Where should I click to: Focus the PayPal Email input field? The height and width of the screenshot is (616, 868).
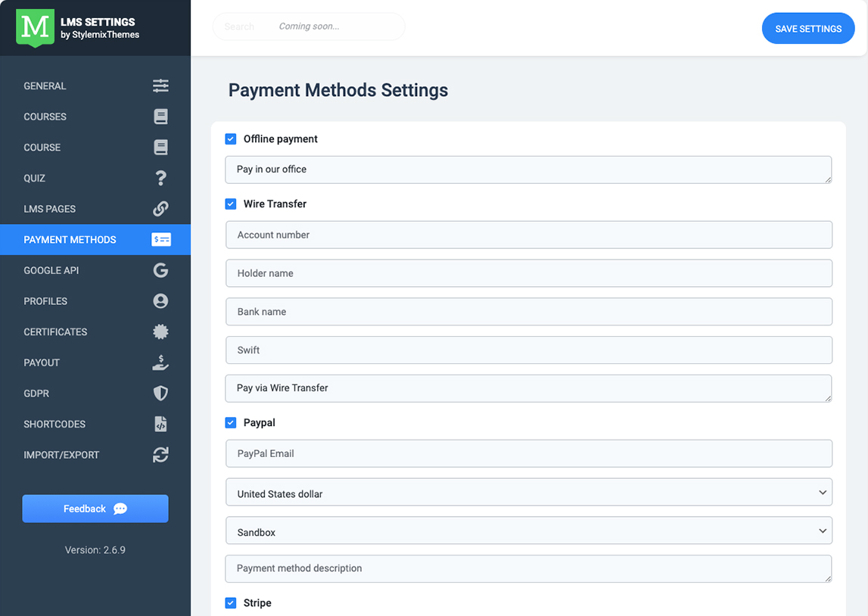(528, 453)
